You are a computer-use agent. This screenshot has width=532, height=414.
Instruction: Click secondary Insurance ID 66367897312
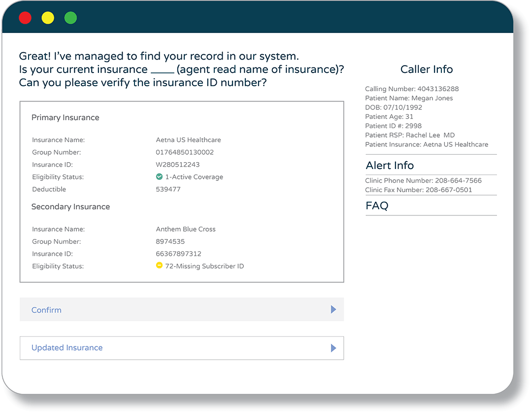(178, 254)
